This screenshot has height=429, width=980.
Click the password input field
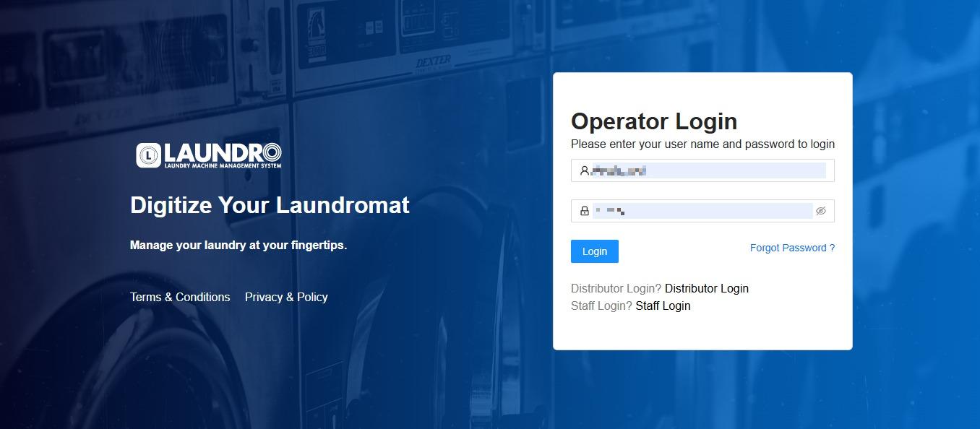(x=702, y=211)
